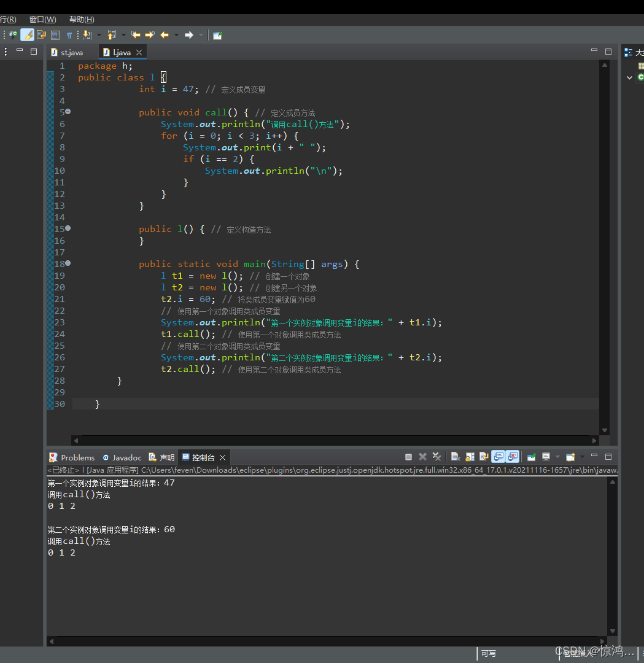The height and width of the screenshot is (663, 644).
Task: Select the 控制台 console tab
Action: click(198, 457)
